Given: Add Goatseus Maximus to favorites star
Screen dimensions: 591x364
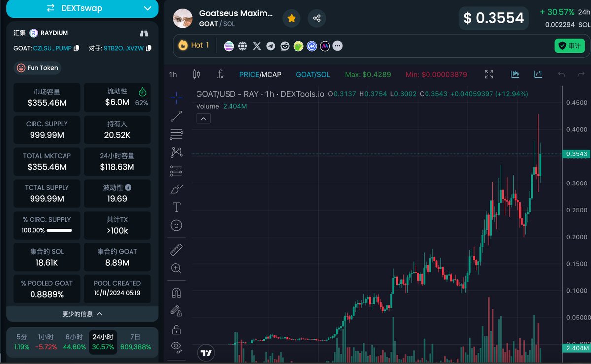Looking at the screenshot, I should tap(292, 18).
